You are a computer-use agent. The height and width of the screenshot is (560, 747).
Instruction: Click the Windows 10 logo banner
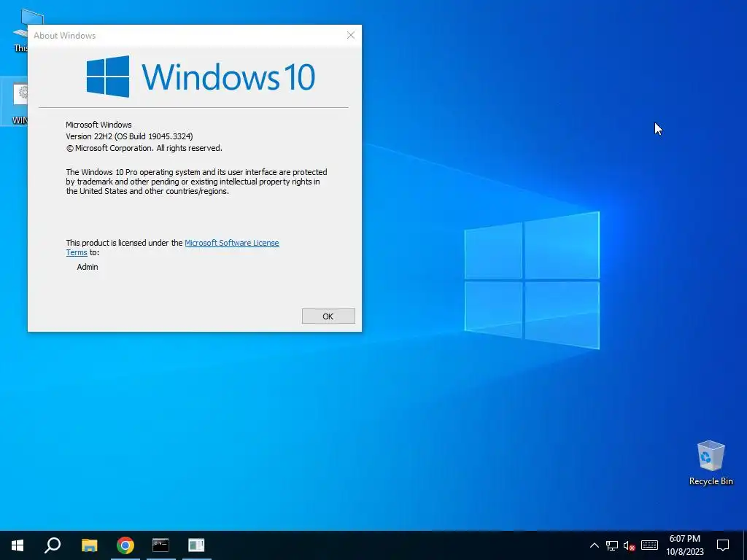(x=201, y=76)
